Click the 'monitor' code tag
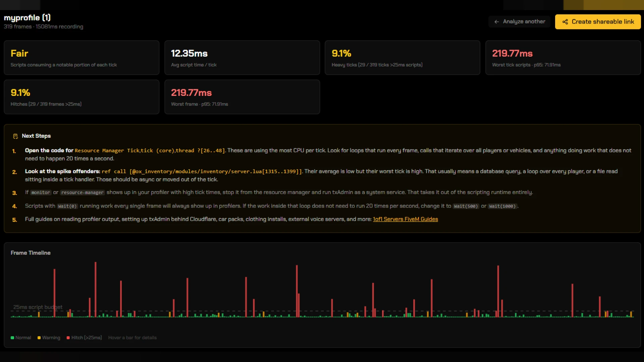644x362 pixels. coord(41,192)
